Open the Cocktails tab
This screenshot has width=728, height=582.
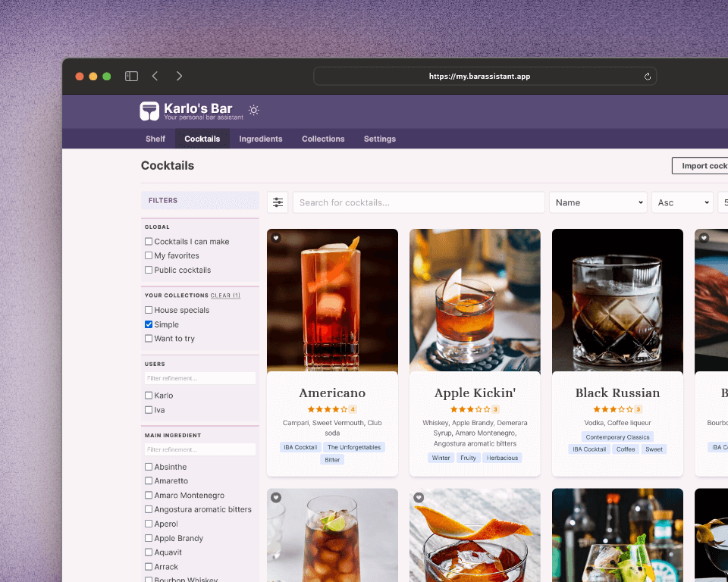[202, 139]
